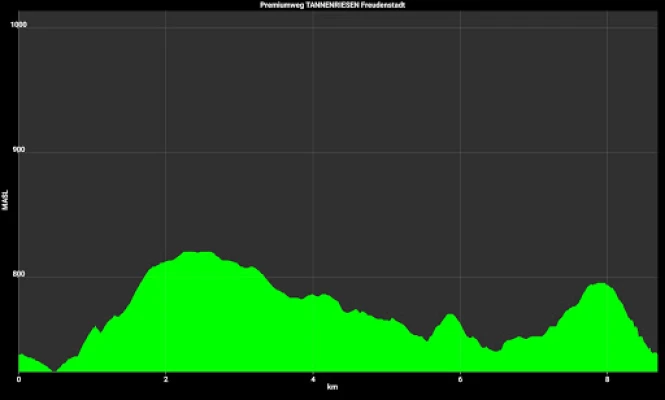Click the lowest profile dip near 0.5 km
665x400 pixels.
pos(54,369)
